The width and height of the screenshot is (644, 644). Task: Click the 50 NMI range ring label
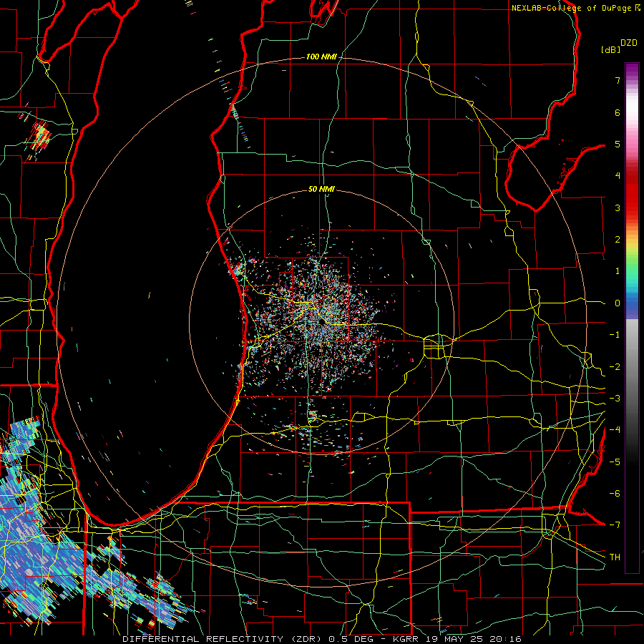point(321,189)
